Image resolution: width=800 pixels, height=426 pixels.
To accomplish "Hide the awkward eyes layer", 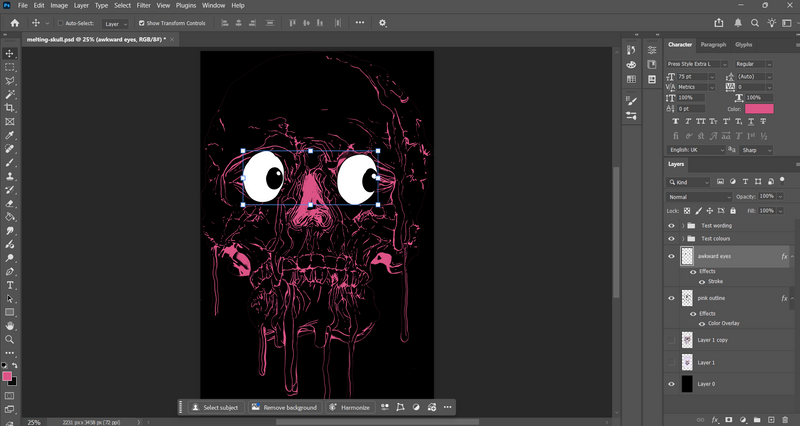I will click(x=671, y=256).
